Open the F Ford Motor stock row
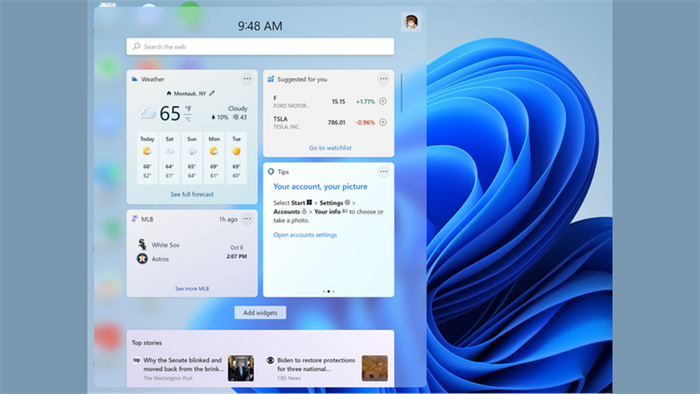Viewport: 700px width, 394px height. tap(329, 102)
